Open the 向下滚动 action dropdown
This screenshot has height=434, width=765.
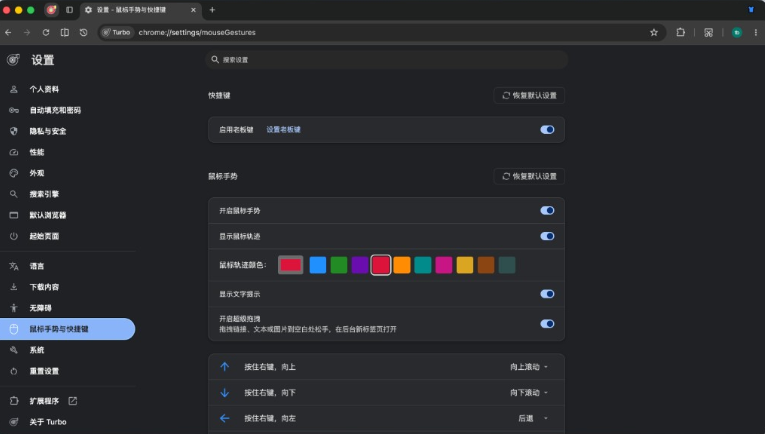pos(529,393)
